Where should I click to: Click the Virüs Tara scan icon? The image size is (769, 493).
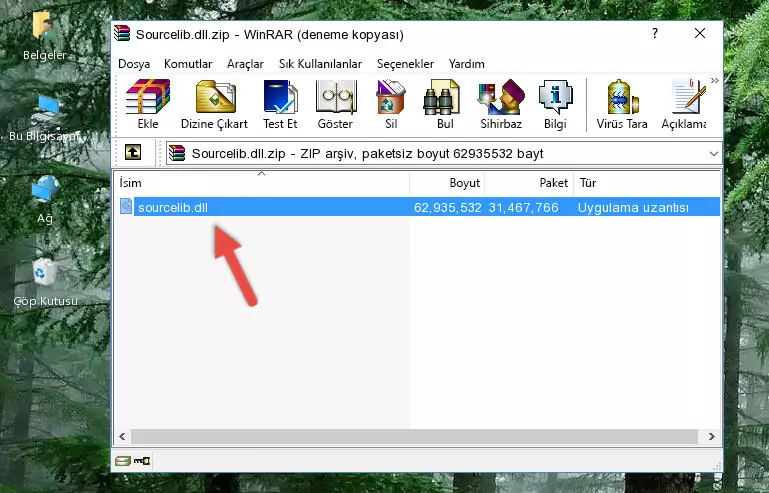(x=622, y=104)
